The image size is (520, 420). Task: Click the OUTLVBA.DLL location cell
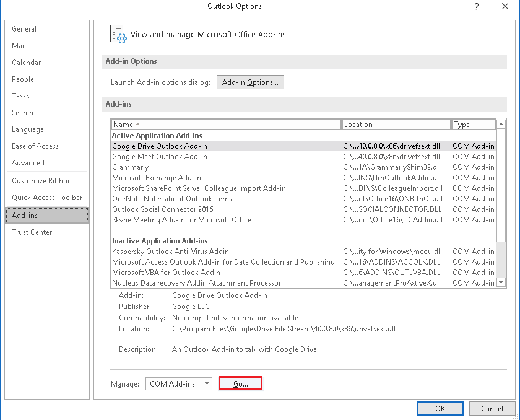pos(392,273)
